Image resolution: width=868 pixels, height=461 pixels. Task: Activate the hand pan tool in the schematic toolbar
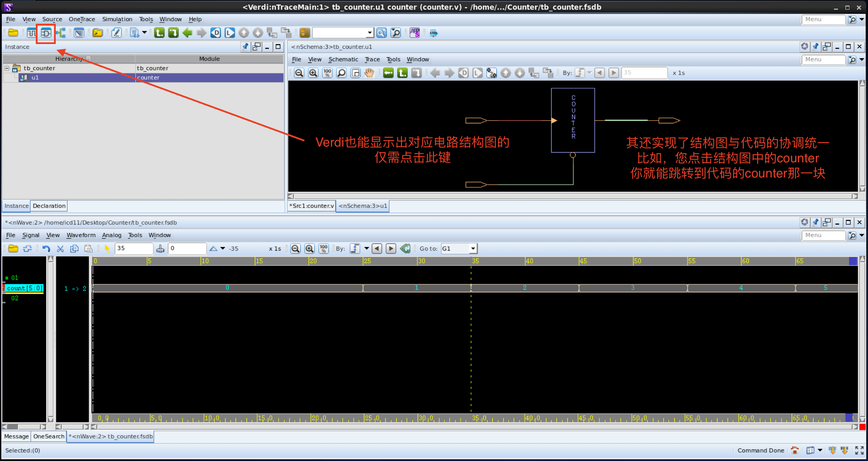[x=369, y=73]
